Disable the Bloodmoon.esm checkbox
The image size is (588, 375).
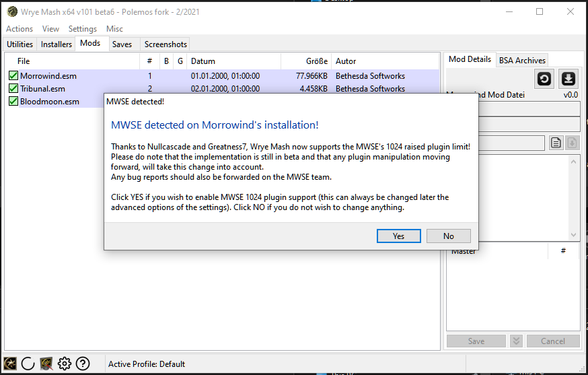(x=13, y=102)
